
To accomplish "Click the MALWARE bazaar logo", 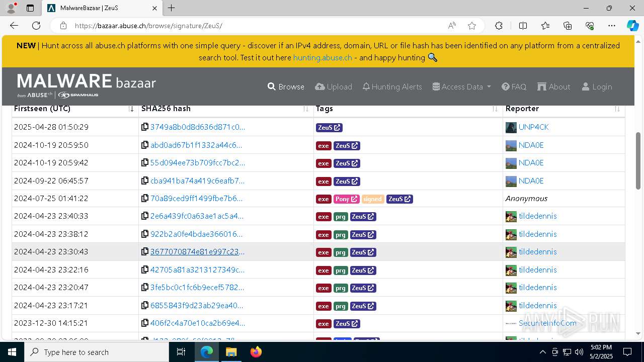I will tap(87, 86).
